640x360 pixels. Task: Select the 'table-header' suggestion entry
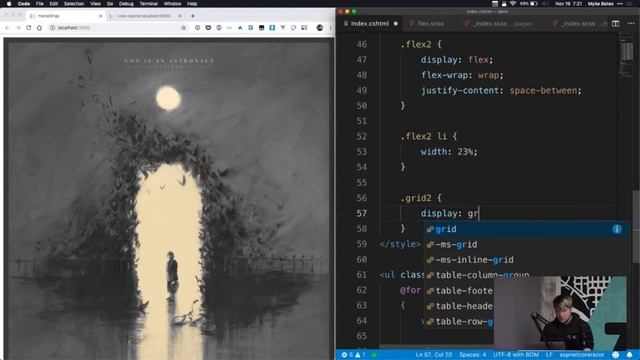point(459,306)
